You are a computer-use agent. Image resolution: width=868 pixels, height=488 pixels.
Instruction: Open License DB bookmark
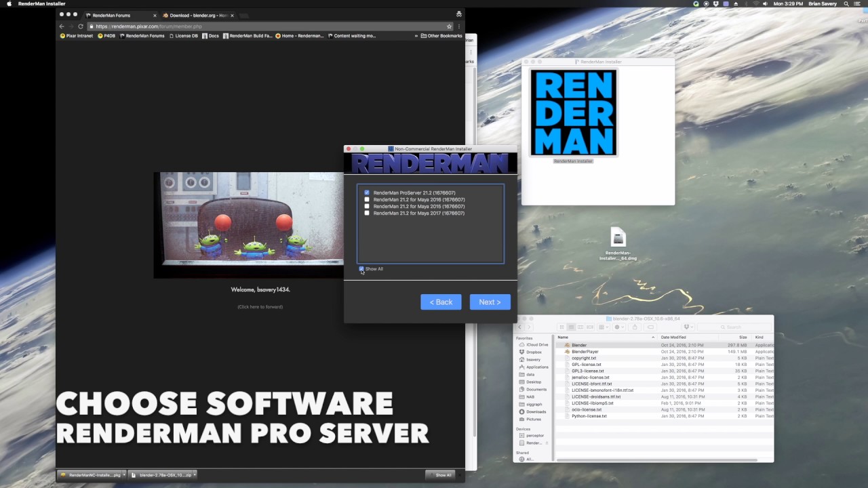click(183, 36)
